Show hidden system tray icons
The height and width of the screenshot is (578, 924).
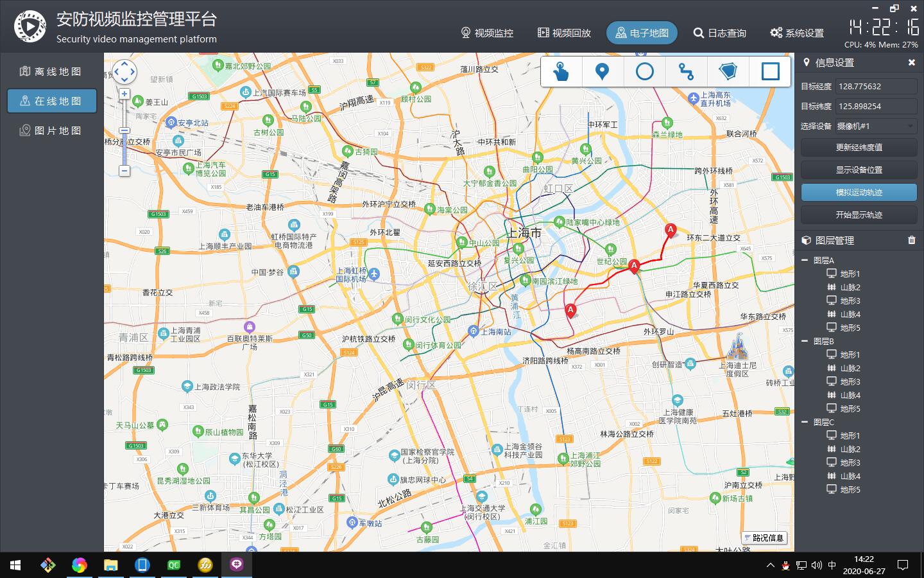[x=771, y=565]
